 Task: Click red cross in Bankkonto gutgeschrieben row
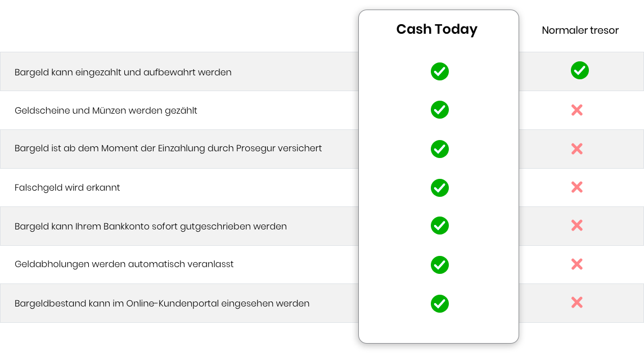(577, 226)
